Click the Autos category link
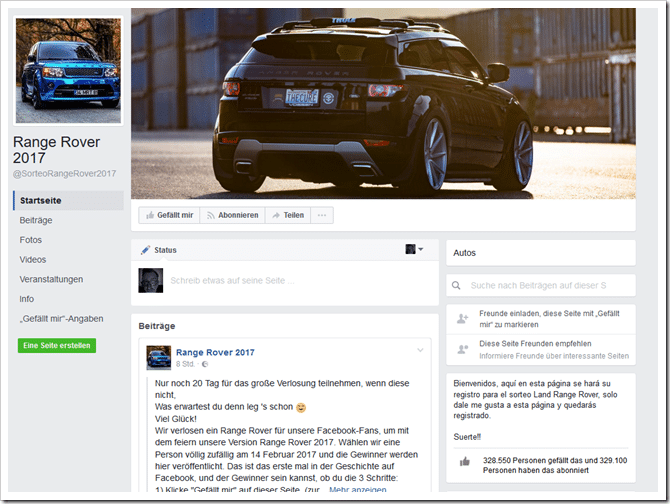The width and height of the screenshot is (670, 504). pyautogui.click(x=464, y=253)
